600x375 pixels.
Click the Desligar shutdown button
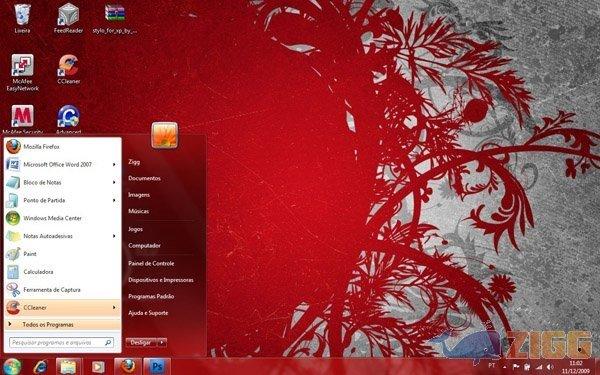click(x=141, y=342)
